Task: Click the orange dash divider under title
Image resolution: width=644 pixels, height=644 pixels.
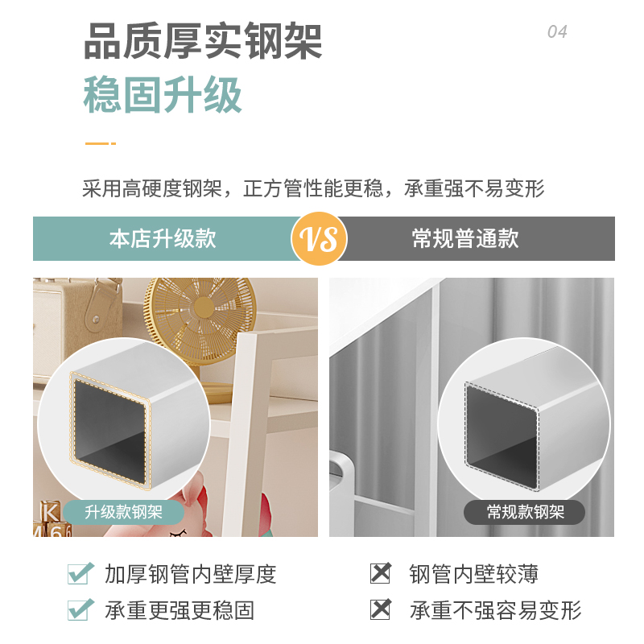Action: click(x=100, y=143)
